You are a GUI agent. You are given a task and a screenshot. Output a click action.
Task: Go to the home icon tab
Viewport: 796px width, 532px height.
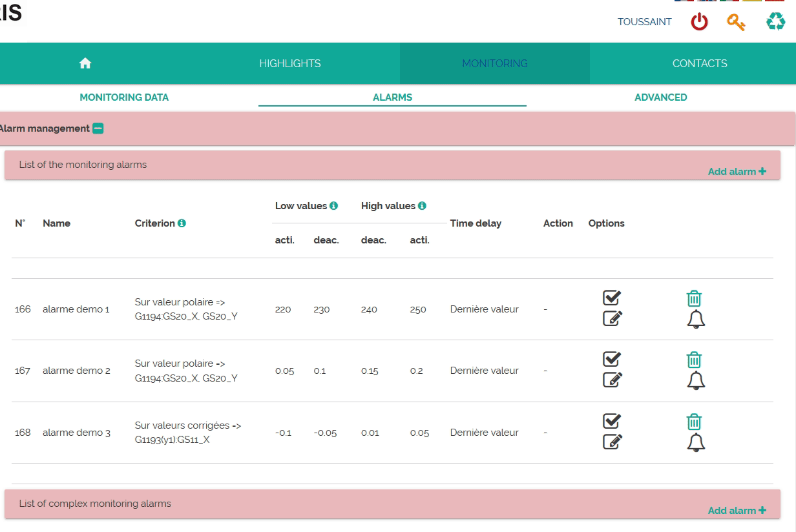point(85,63)
